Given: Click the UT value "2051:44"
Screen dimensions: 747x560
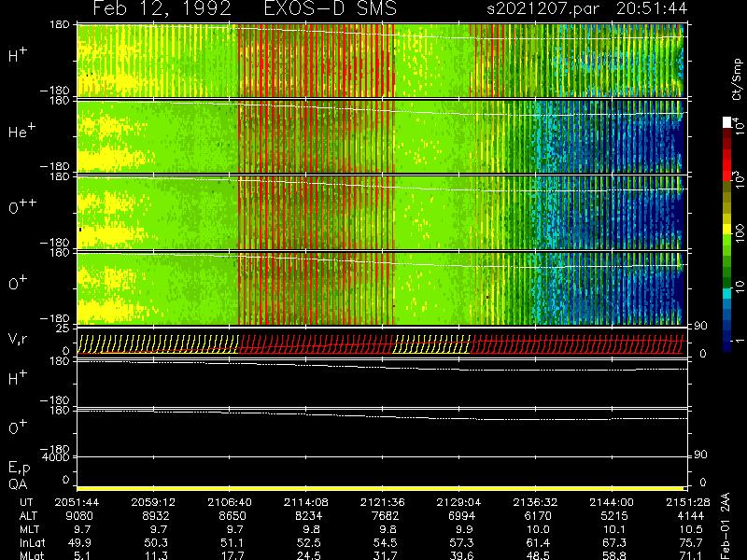Looking at the screenshot, I should [78, 502].
